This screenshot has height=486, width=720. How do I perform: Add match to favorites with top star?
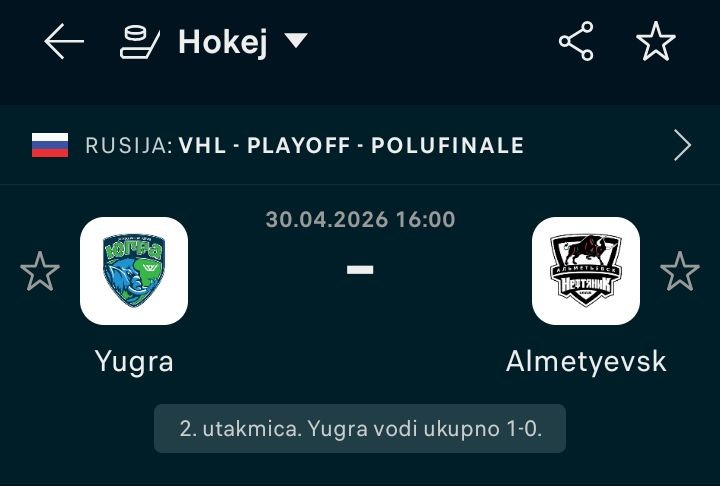pyautogui.click(x=656, y=41)
